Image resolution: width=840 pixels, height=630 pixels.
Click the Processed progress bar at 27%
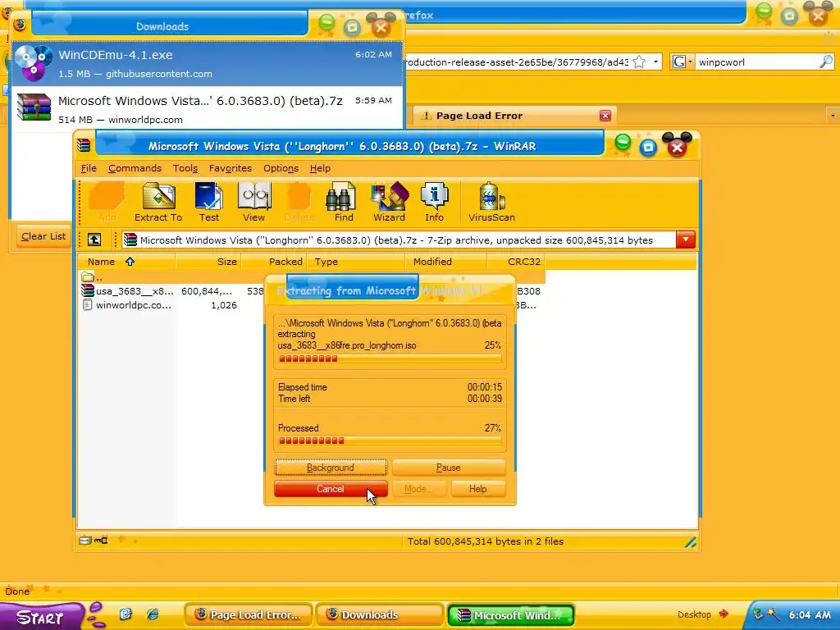390,441
